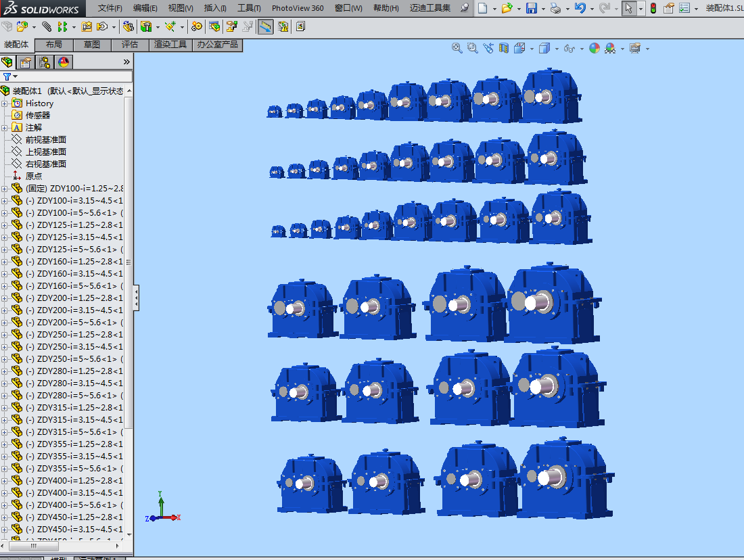Open File Properties icon
744x560 pixels.
pos(669,8)
